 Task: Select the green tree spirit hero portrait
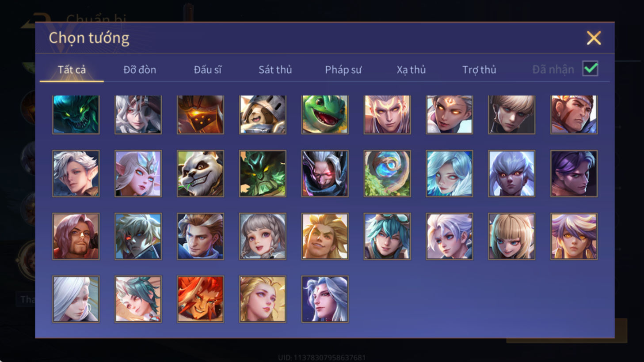(x=263, y=173)
